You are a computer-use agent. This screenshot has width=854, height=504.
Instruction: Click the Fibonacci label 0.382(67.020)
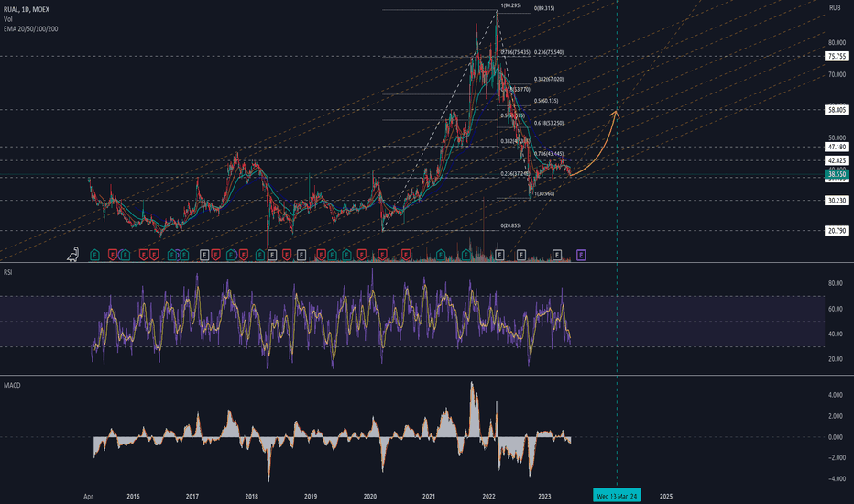pyautogui.click(x=549, y=79)
